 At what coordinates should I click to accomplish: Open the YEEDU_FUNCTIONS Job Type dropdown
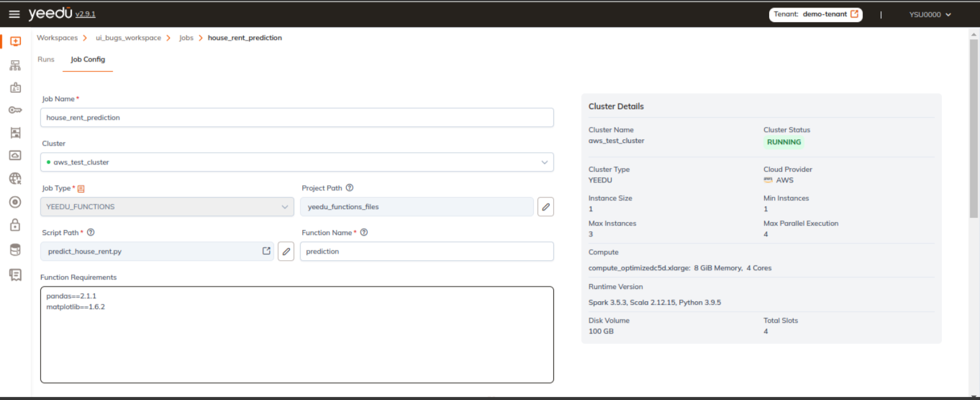[167, 207]
